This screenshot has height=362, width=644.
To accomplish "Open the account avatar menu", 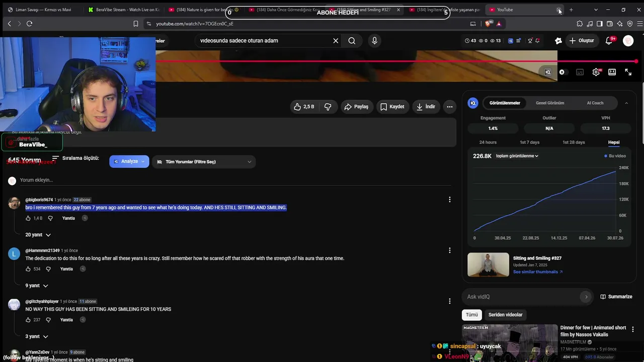I will click(628, 41).
